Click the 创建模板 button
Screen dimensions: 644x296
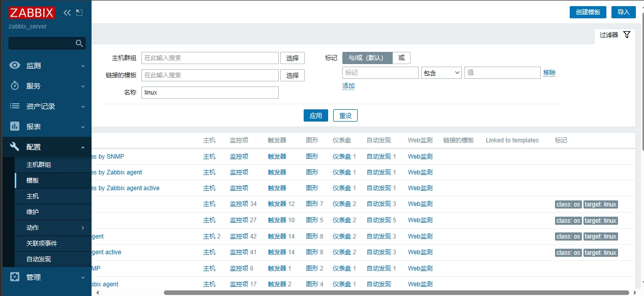point(588,12)
